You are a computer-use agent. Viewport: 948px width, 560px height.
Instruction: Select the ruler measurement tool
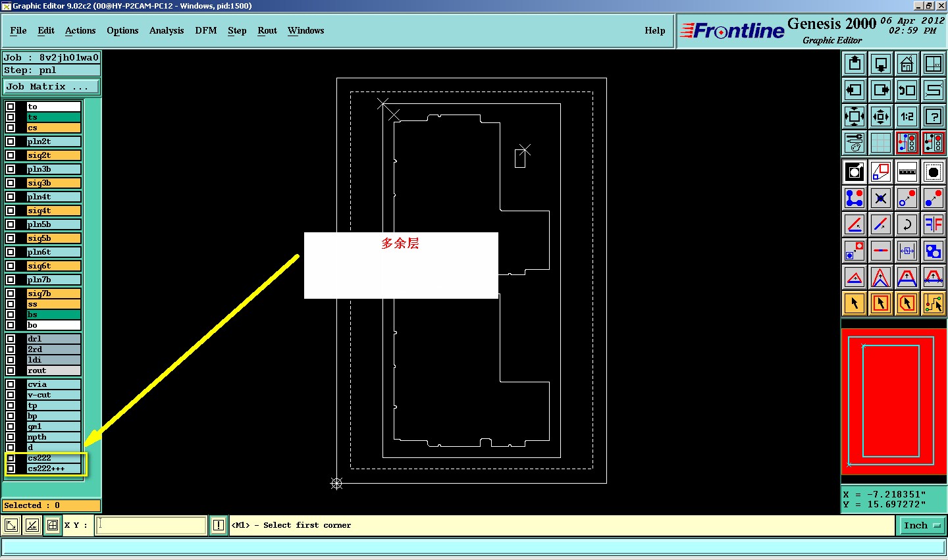pyautogui.click(x=907, y=172)
